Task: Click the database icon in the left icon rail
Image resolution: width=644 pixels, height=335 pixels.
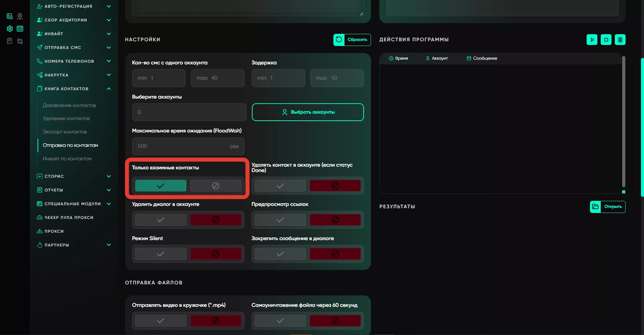Action: coord(10,16)
